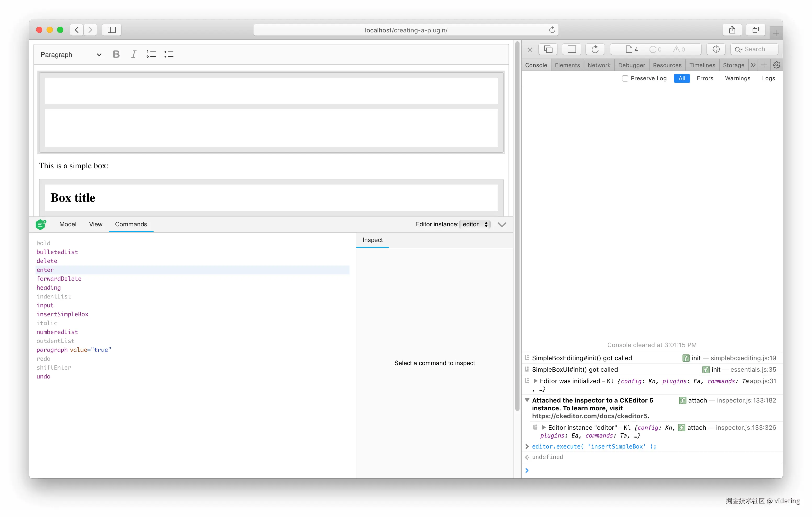Insert a numbered list
812x517 pixels.
tap(151, 54)
